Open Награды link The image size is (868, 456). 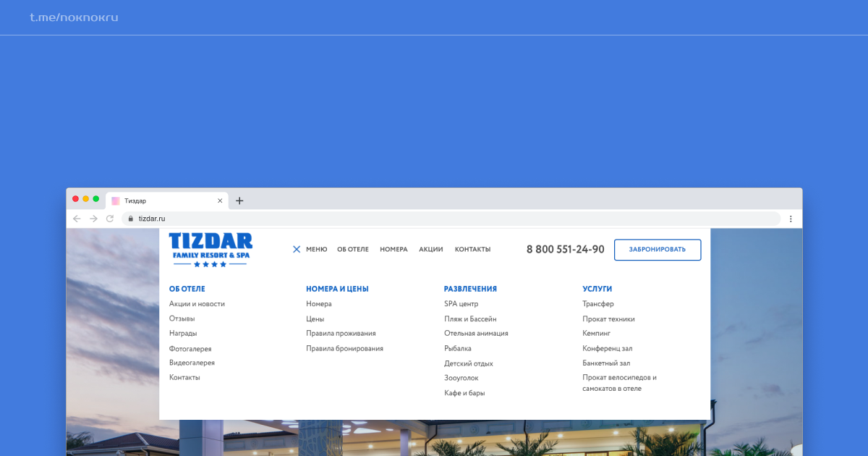[183, 334]
